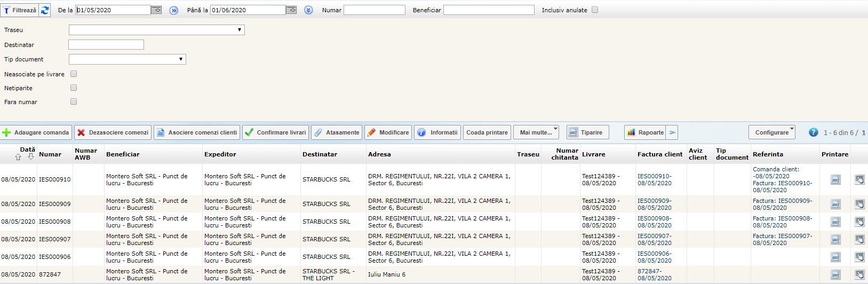Click the last-column icon for row IES000908

(x=859, y=222)
